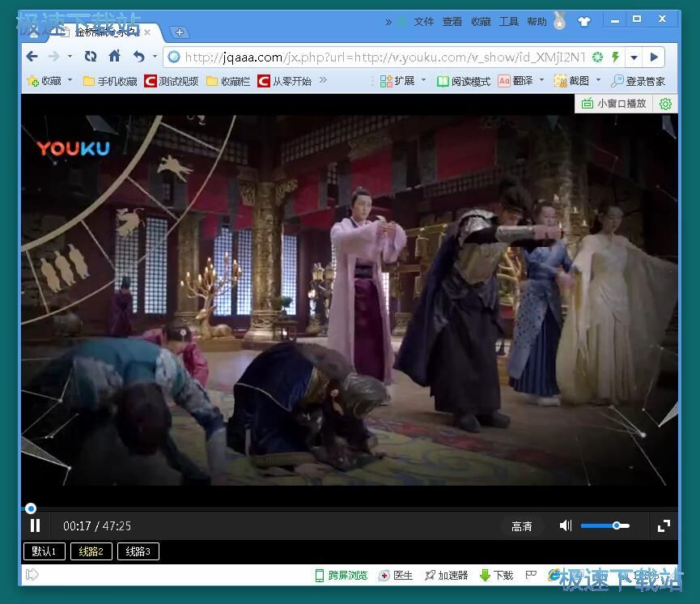Viewport: 700px width, 604px height.
Task: Click the video playback area
Action: 349,300
